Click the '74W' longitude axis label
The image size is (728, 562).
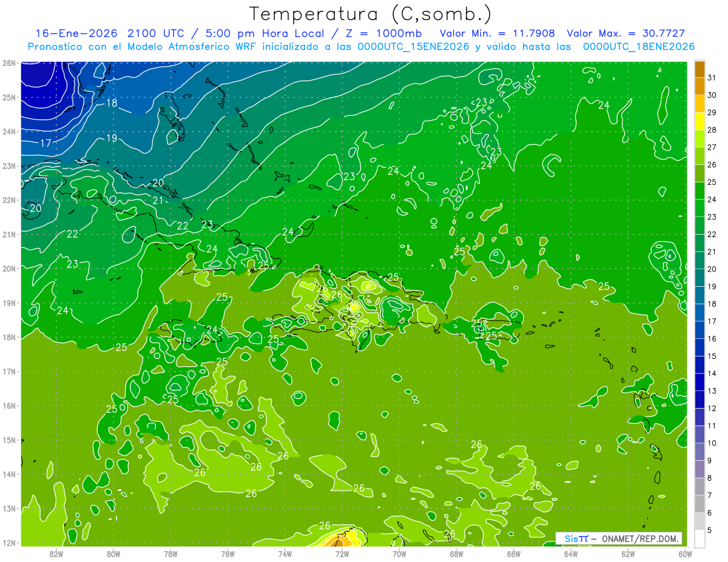[285, 554]
